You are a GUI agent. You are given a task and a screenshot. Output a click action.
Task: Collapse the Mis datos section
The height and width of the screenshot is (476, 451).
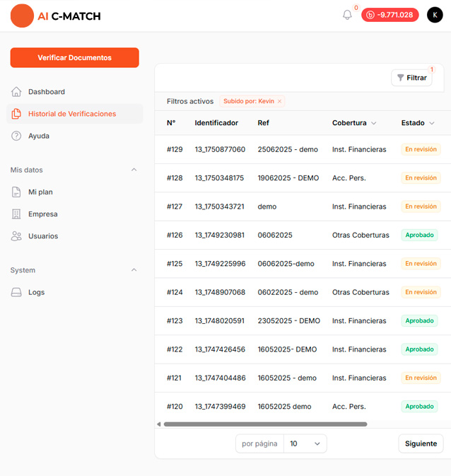(134, 170)
